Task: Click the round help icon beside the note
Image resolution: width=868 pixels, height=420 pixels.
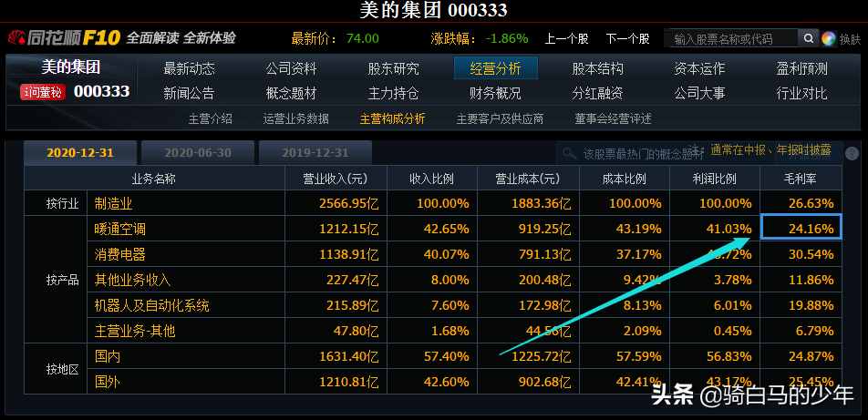Action: coord(852,153)
